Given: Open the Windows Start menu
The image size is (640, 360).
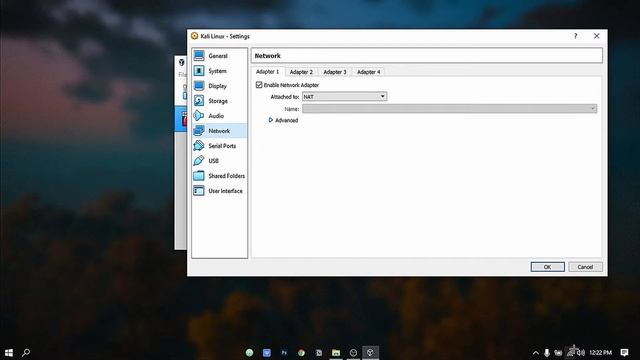Looking at the screenshot, I should pyautogui.click(x=9, y=352).
